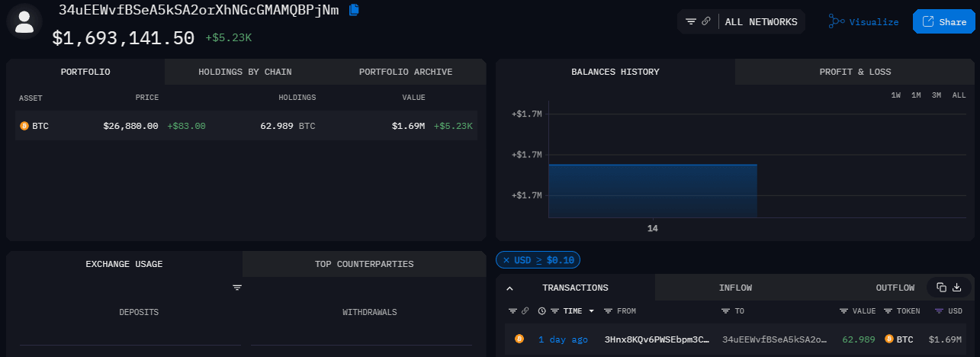Set chart range to 1W
Viewport: 980px width, 357px height.
(x=896, y=95)
